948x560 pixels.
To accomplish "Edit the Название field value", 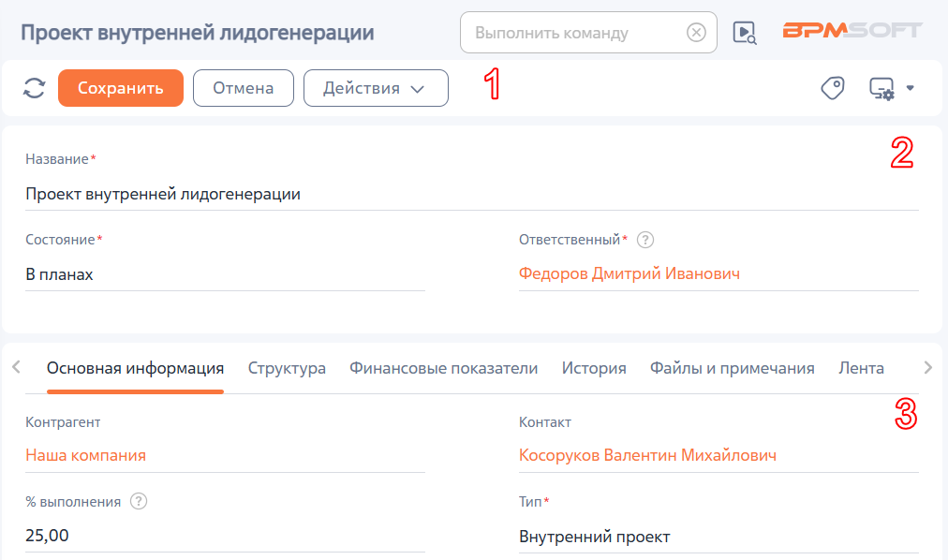I will click(471, 194).
